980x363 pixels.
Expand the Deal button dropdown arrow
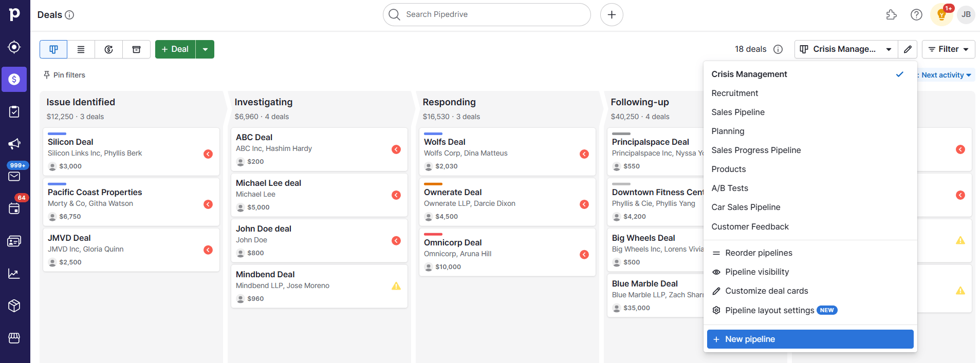tap(205, 49)
